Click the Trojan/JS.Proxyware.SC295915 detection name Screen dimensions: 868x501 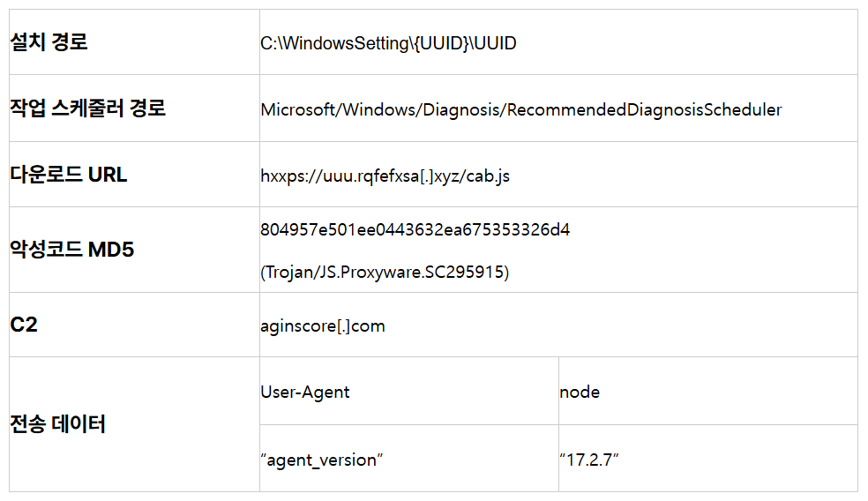(385, 273)
